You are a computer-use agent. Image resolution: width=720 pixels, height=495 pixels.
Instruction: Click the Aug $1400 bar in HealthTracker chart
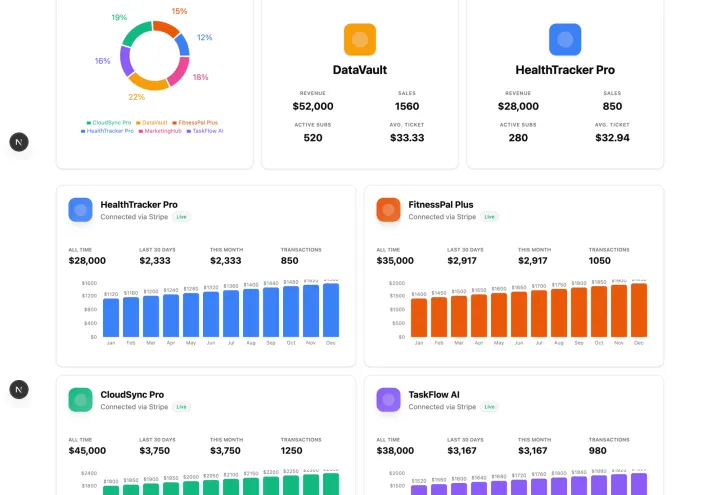point(251,313)
